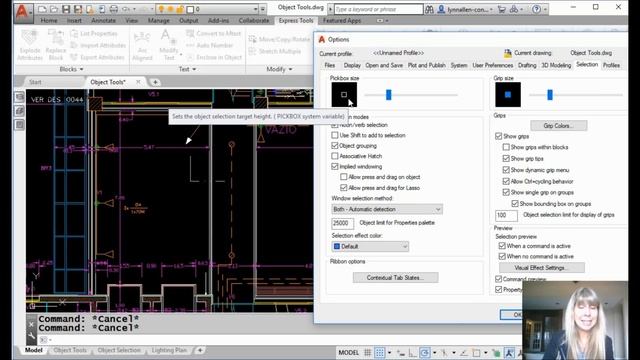Screen dimensions: 640x360
Task: Click the Open file icon in Quick Access toolbar
Action: [54, 9]
